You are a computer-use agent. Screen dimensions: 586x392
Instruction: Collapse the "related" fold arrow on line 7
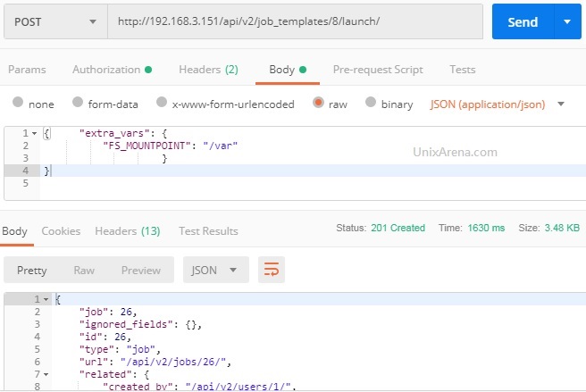46,374
